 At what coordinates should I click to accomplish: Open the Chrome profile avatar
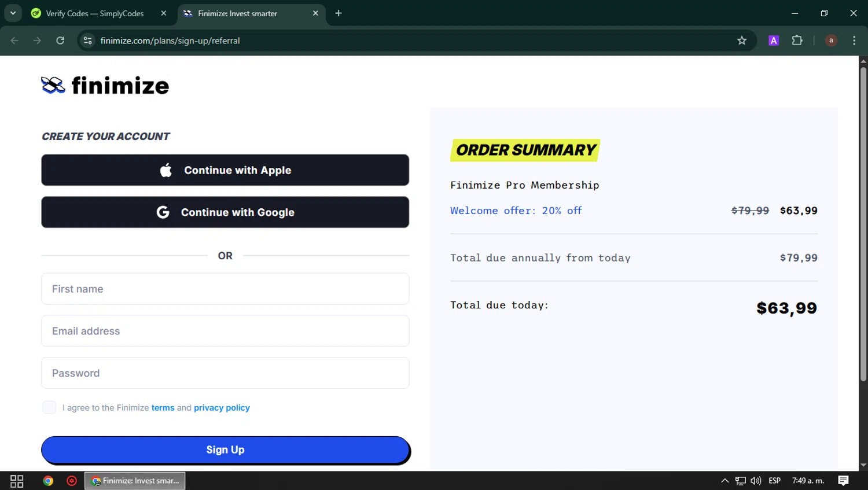point(831,40)
